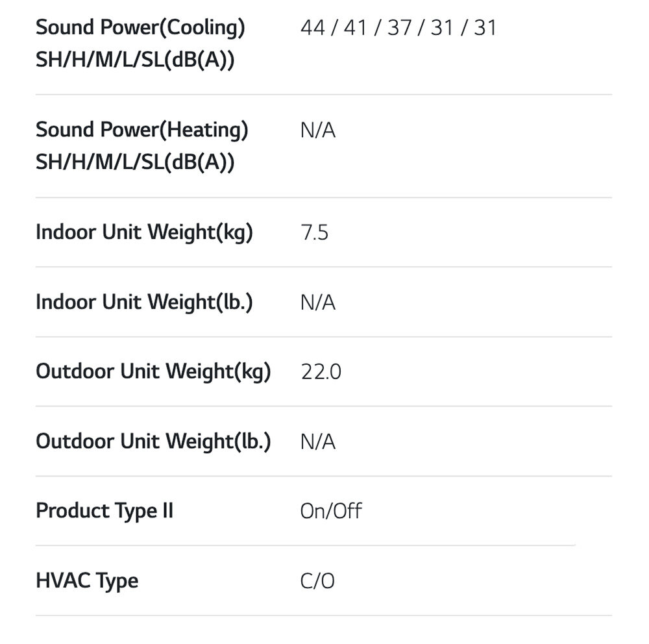Screen dimensions: 649x644
Task: Click the Sound Power(Heating) label
Action: point(142,130)
